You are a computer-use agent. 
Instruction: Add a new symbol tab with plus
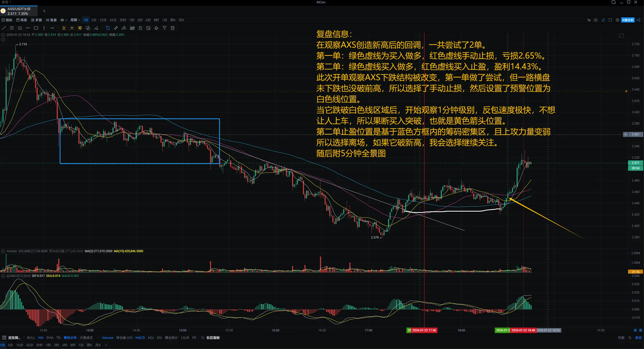coord(44,11)
